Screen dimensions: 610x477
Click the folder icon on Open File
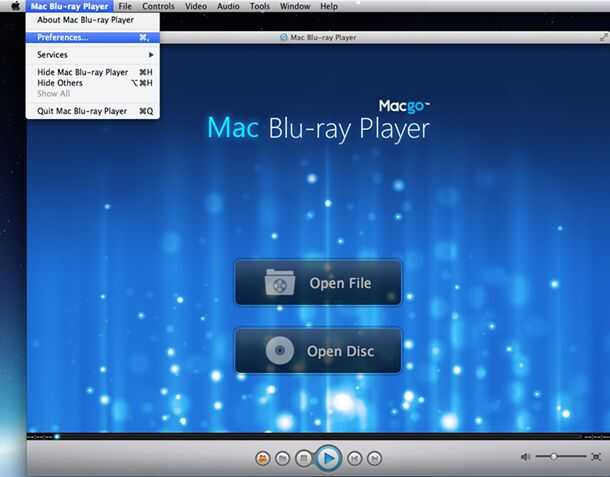(280, 283)
